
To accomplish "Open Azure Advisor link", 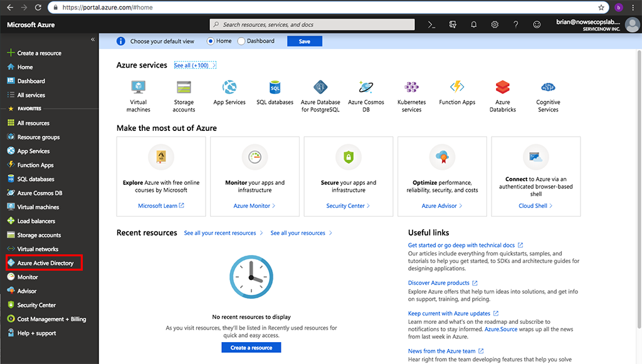I will pyautogui.click(x=442, y=205).
